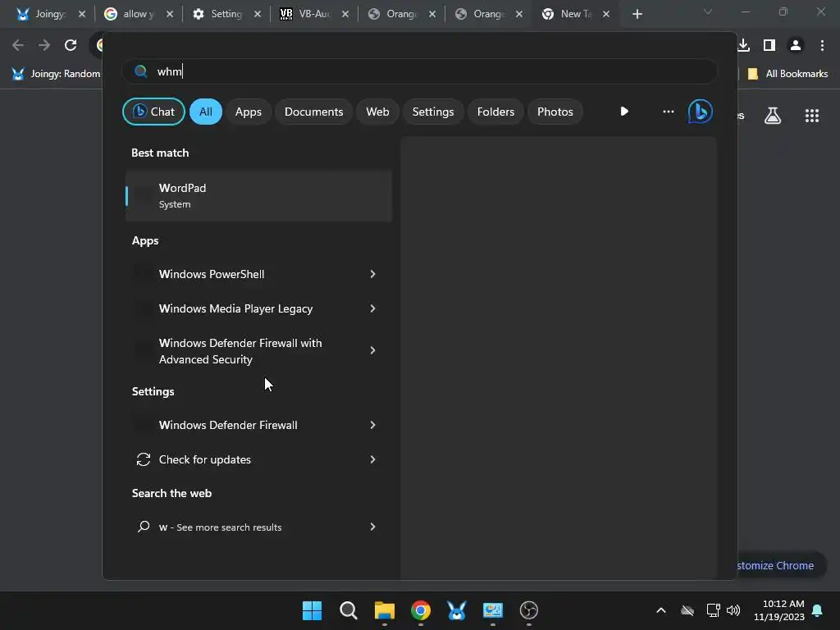Show more search filters with play arrow
This screenshot has height=630, width=840.
(624, 112)
